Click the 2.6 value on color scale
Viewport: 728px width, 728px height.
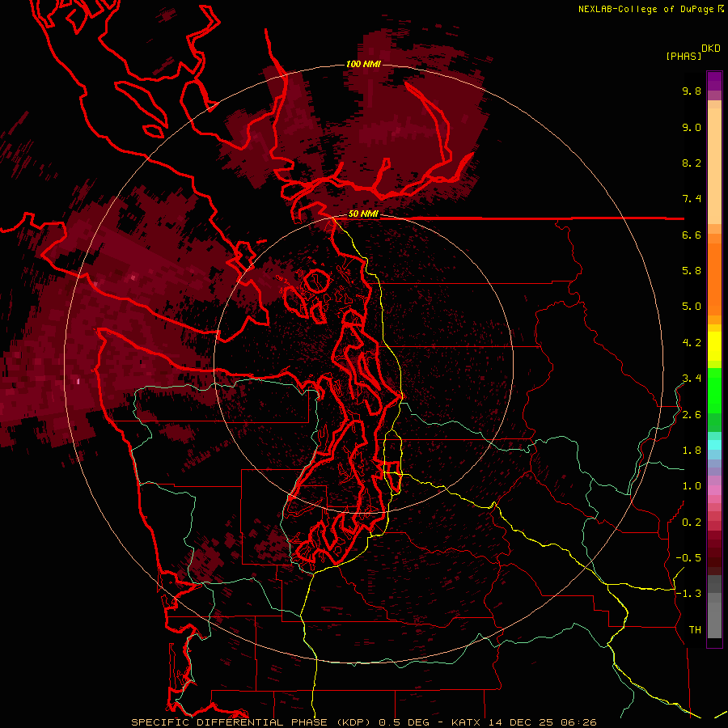coord(692,415)
